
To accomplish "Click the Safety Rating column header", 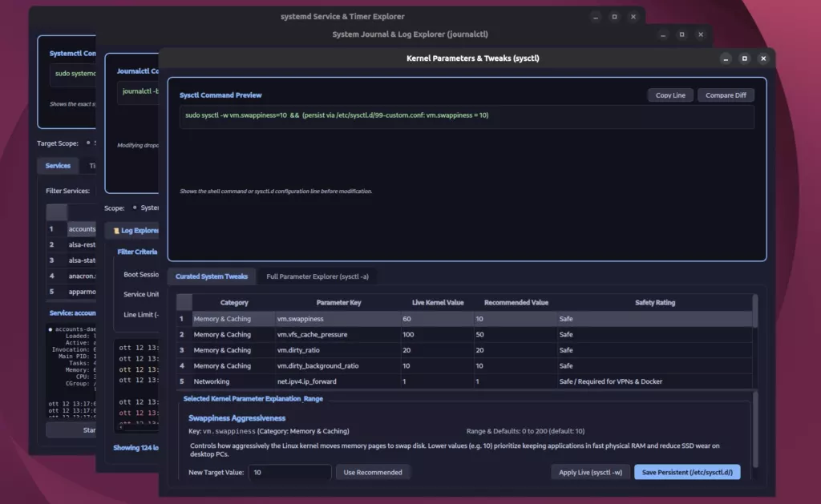I will pos(655,303).
